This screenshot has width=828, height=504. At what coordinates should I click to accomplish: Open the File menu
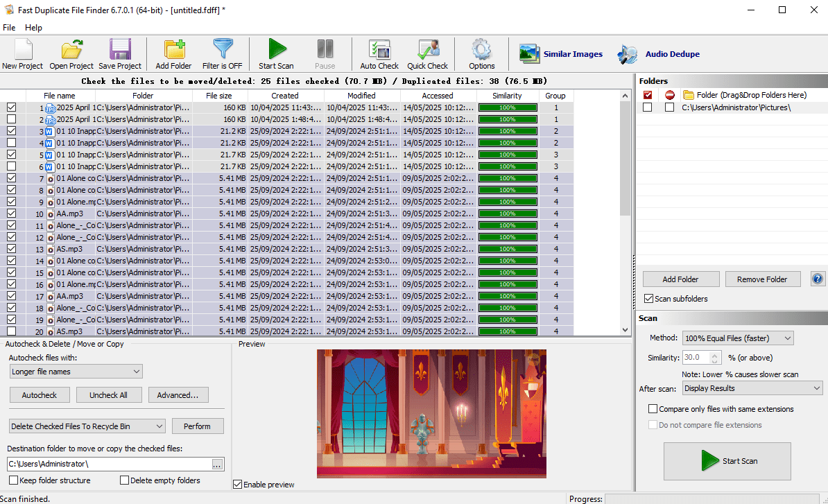9,27
